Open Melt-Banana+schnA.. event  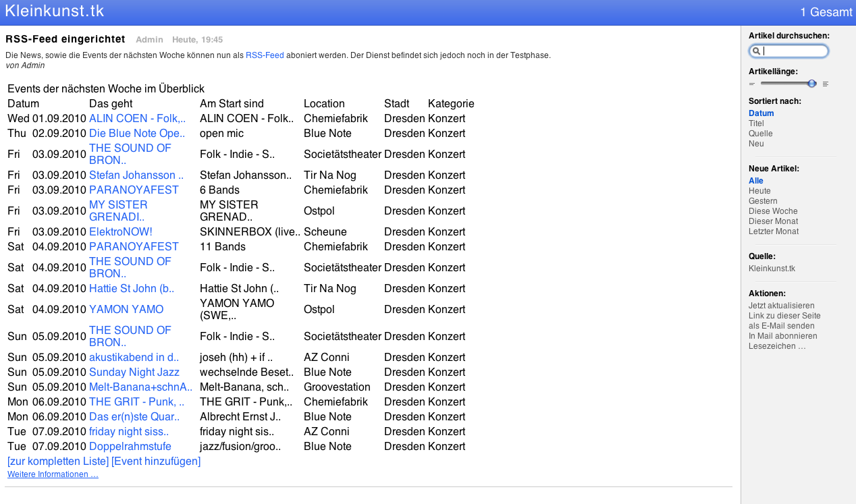coord(140,387)
